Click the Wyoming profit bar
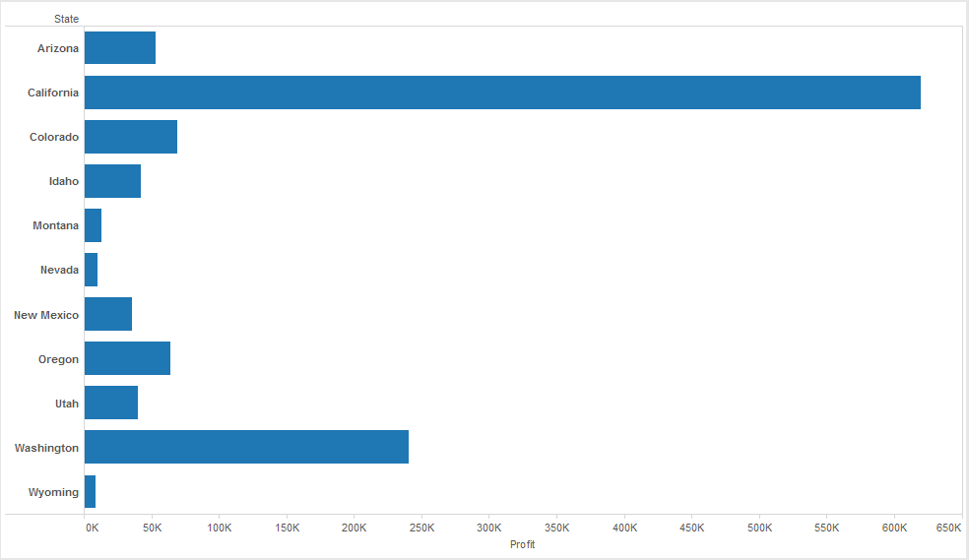 tap(91, 491)
